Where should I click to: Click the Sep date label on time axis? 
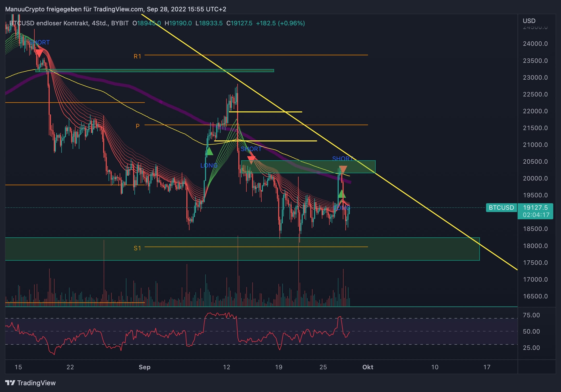point(145,367)
